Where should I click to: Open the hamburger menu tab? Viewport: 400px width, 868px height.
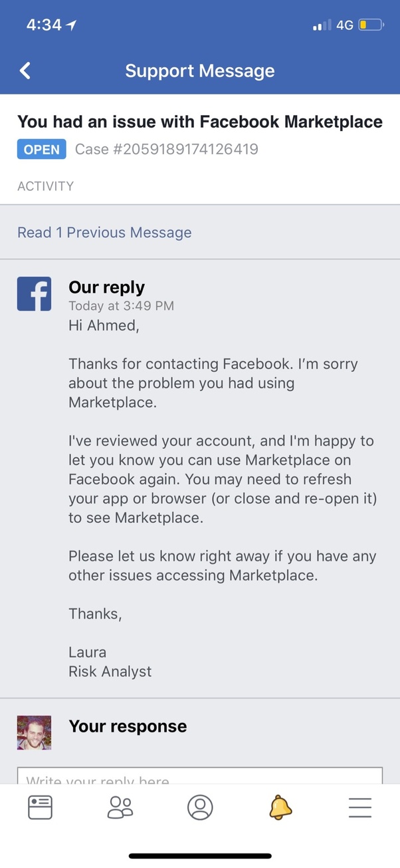pos(360,807)
